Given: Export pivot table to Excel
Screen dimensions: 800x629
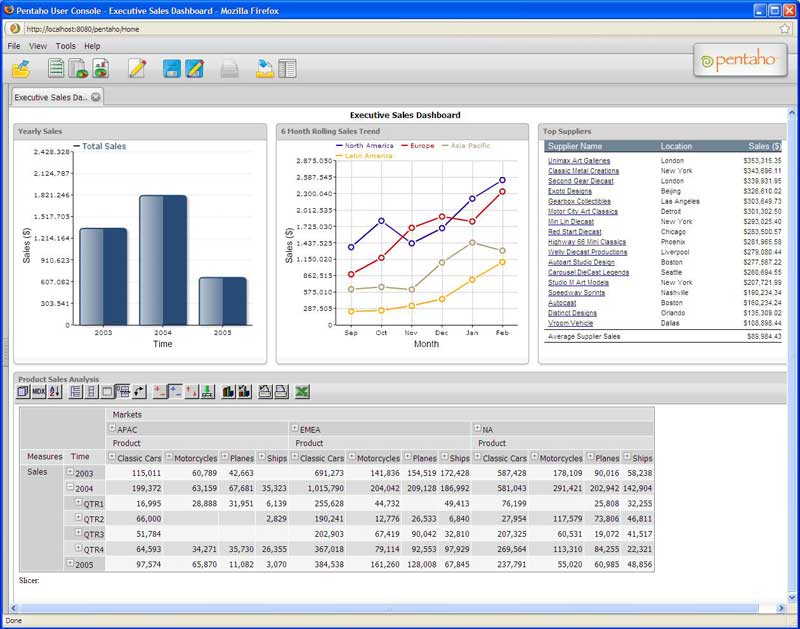Looking at the screenshot, I should 302,392.
